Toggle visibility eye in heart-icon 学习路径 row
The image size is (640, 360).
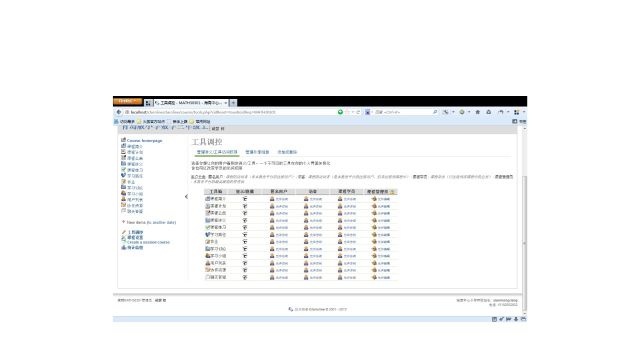245,235
